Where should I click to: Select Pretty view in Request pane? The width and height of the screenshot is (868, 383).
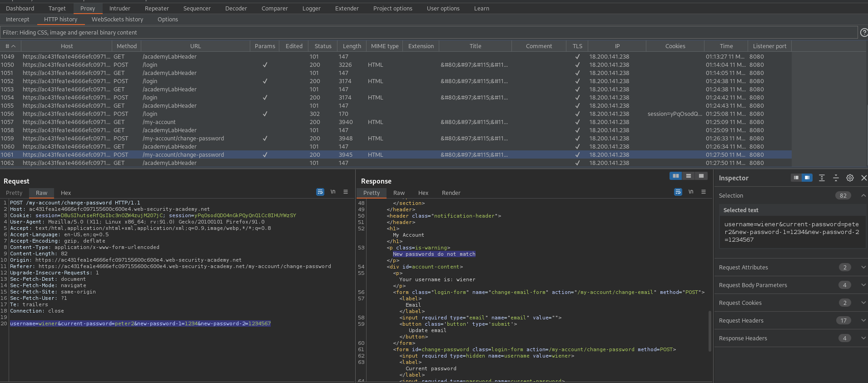14,193
